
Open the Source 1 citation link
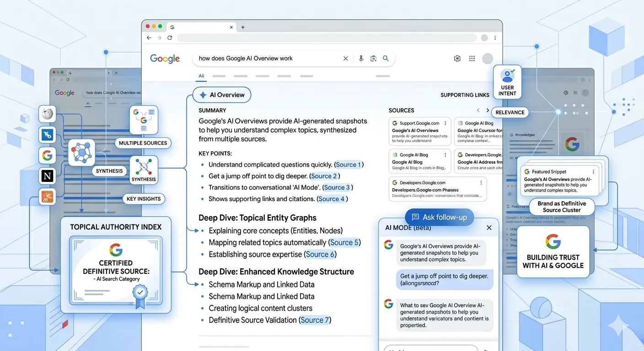pos(349,165)
